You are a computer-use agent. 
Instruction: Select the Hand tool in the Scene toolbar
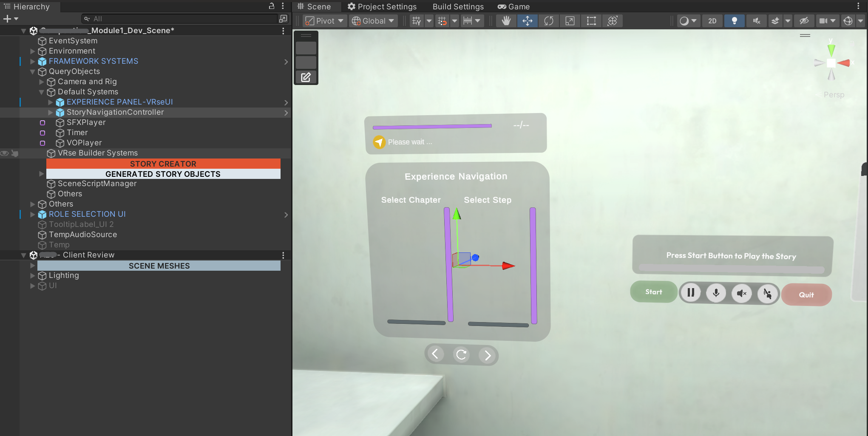pos(506,20)
